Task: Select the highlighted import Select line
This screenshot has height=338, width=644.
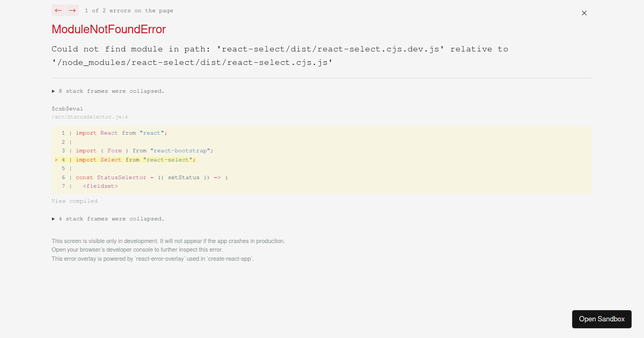Action: [129, 159]
